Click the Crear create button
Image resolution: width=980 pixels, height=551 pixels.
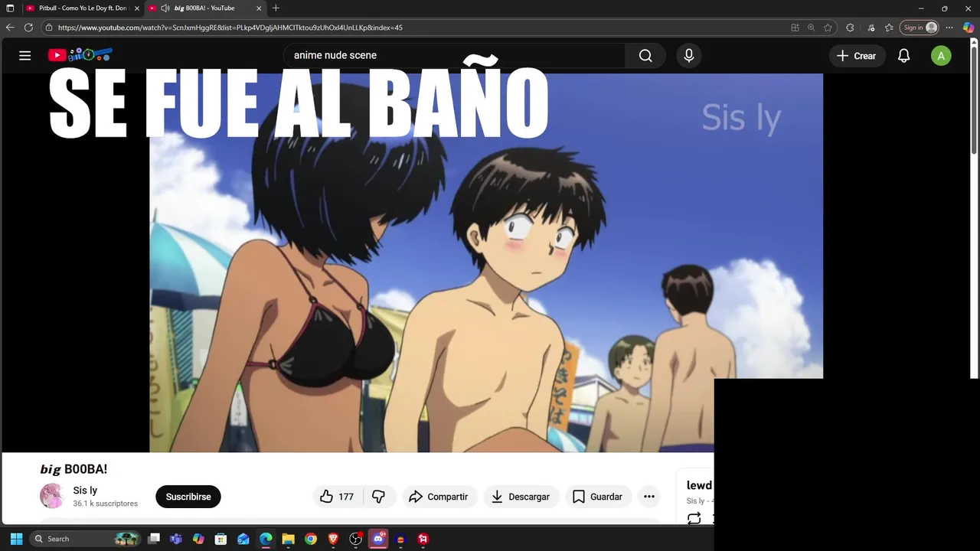tap(857, 56)
